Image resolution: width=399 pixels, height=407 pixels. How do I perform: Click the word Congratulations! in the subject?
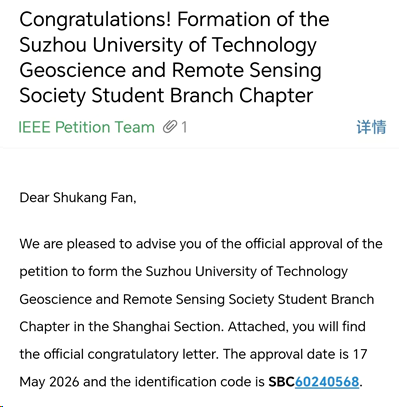pyautogui.click(x=95, y=20)
